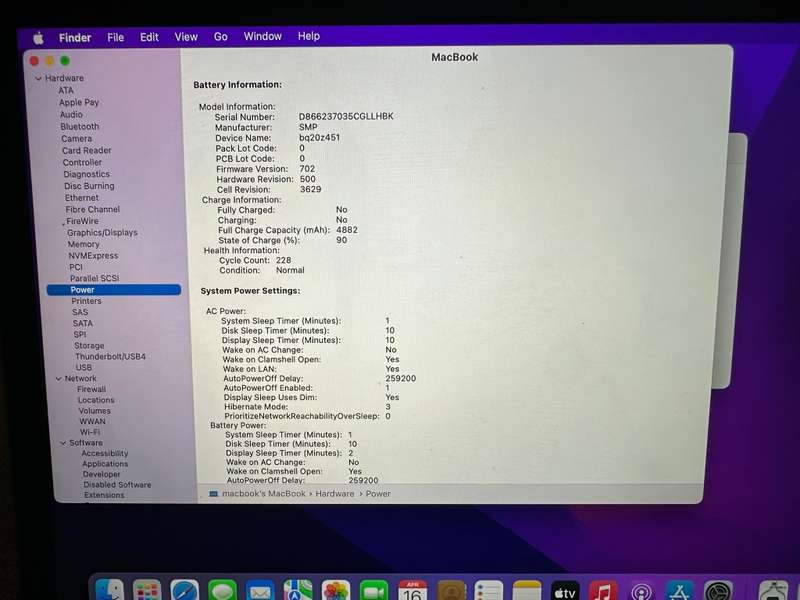Select Audio in the sidebar
The width and height of the screenshot is (800, 600).
tap(71, 115)
